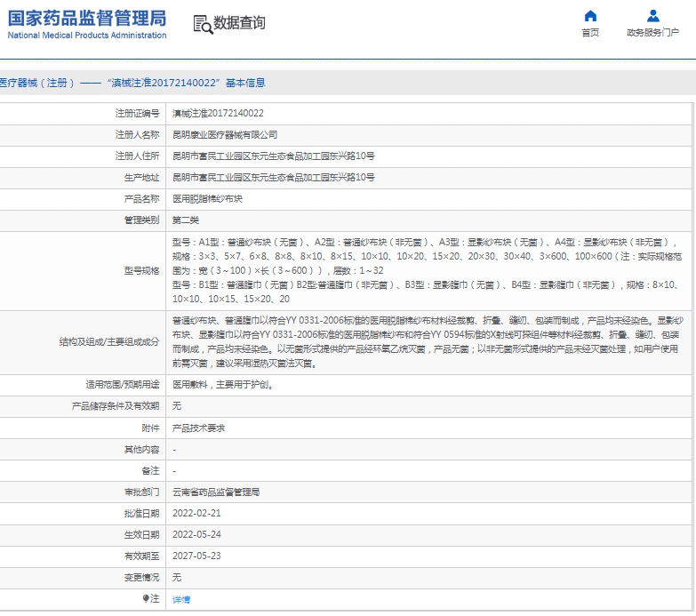Viewport: 696px width, 616px height.
Task: Click effective date 2022-05-24
Action: pos(196,534)
